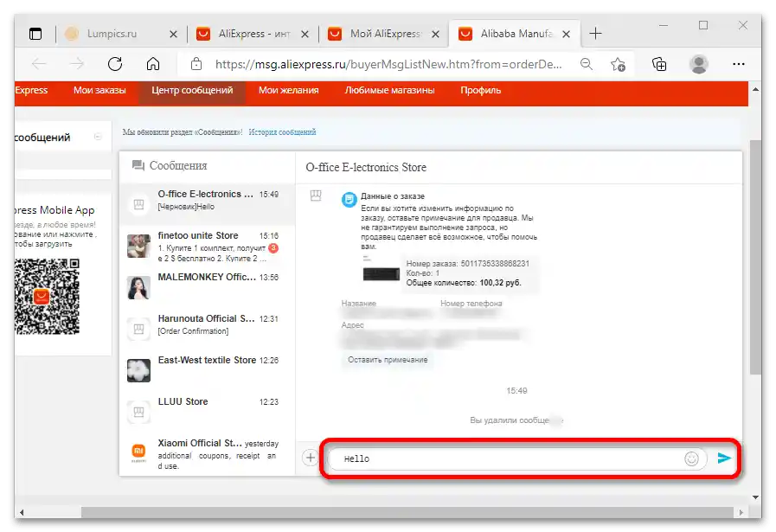Click the unread badge on finetoo chat
Image resolution: width=776 pixels, height=532 pixels.
click(x=273, y=248)
